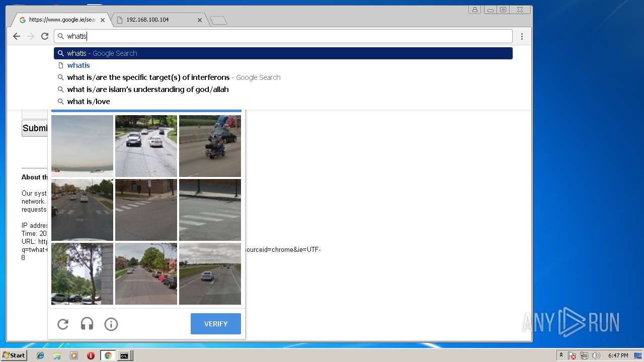This screenshot has height=362, width=644.
Task: Close the 192.168.100.104 tab
Action: [200, 20]
